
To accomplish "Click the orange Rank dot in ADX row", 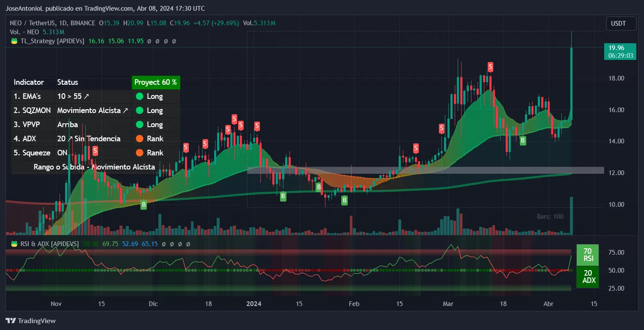I will pyautogui.click(x=139, y=139).
